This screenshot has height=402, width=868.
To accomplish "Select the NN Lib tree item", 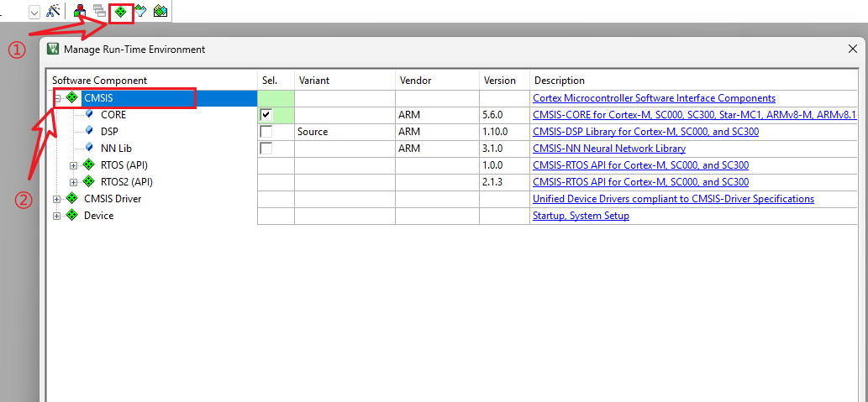I will tap(116, 149).
